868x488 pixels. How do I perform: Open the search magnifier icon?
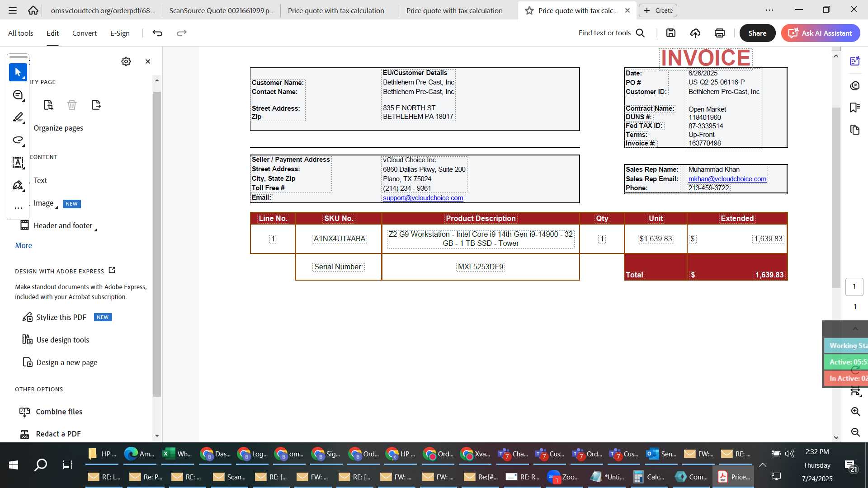(x=640, y=33)
